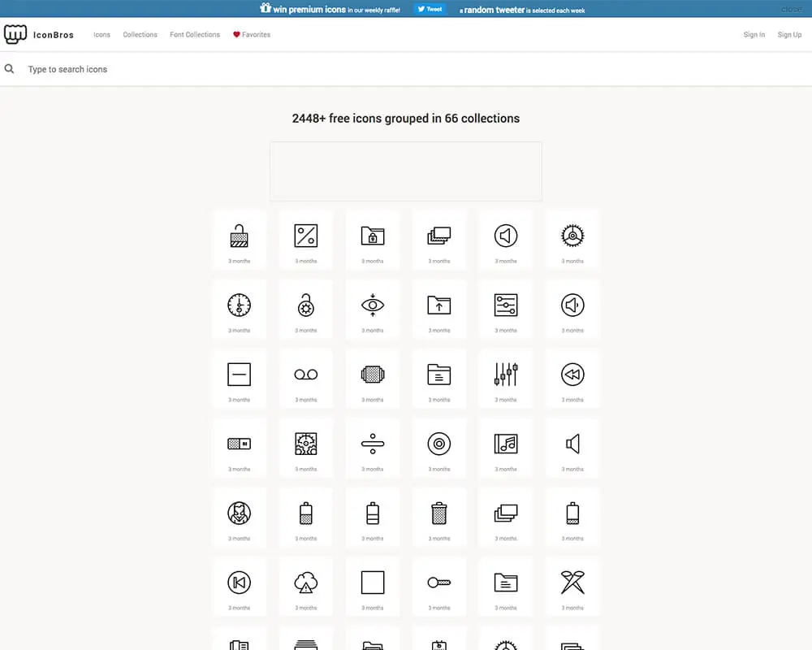Select the toggle switch bar icon
Viewport: 812px width, 650px height.
click(x=240, y=444)
